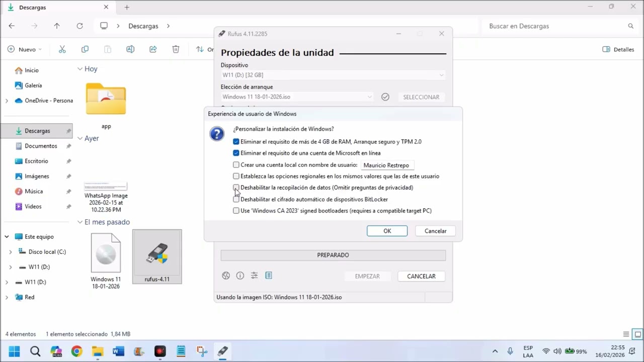The width and height of the screenshot is (644, 362).
Task: Expand OneDrive - Personal node
Action: (x=7, y=101)
